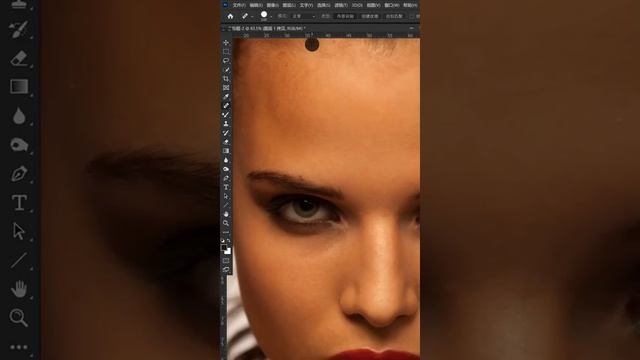Select the Magic Wand in the small Photoshop toolbar
Screen dimensions: 640x360
(226, 69)
